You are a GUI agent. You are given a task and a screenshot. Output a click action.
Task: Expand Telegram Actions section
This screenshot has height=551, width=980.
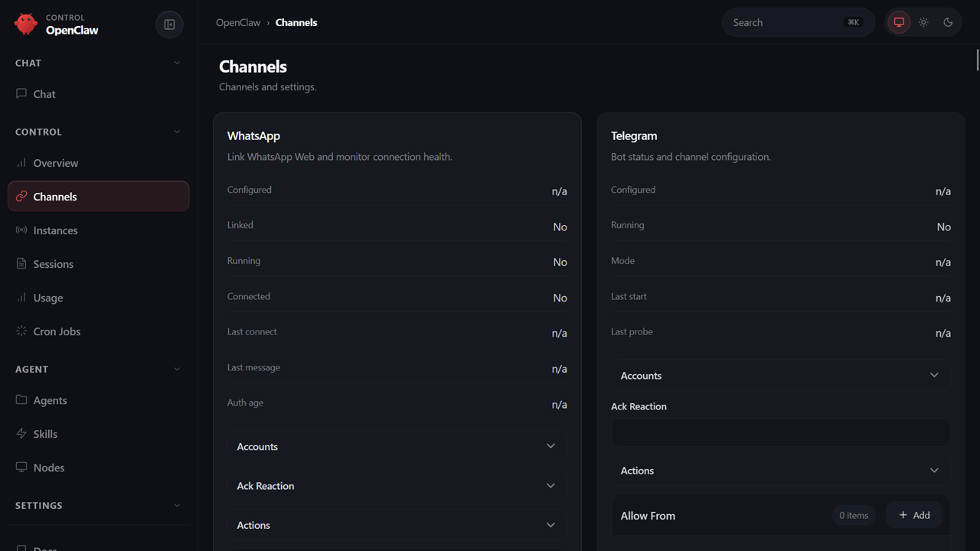click(780, 471)
